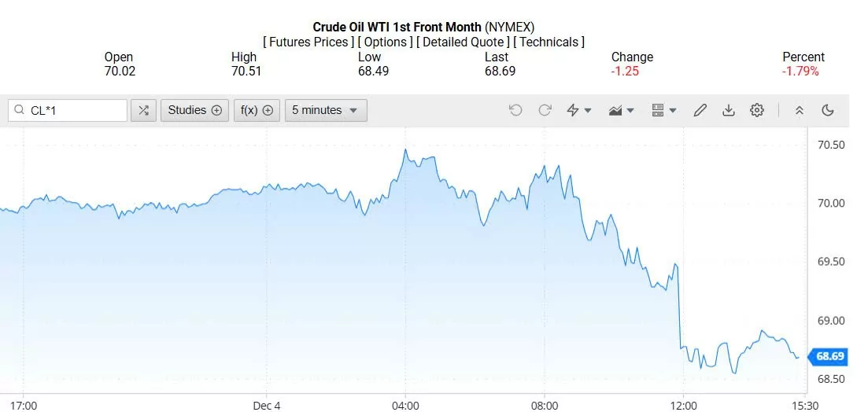View the Detailed Quote page
The width and height of the screenshot is (868, 412).
point(463,42)
